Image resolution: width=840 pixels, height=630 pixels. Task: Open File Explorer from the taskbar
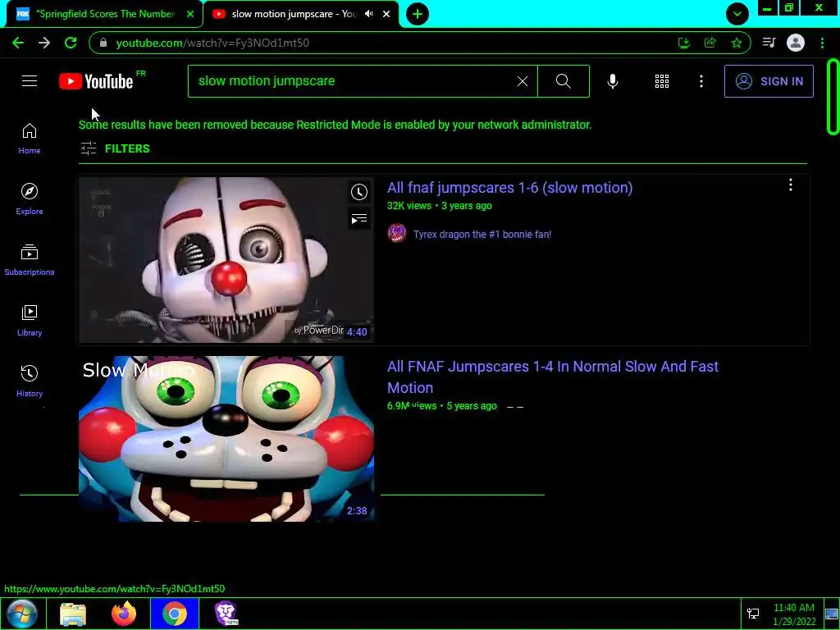[73, 614]
